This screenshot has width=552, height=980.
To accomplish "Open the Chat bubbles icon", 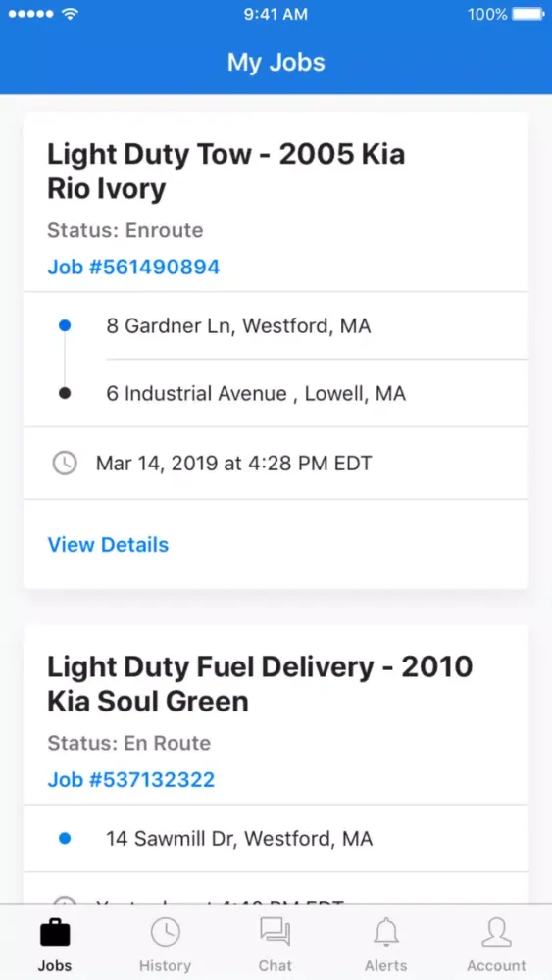I will [276, 933].
